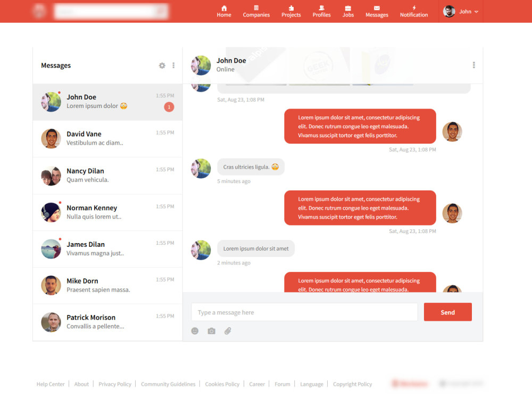Open the Patrick Morison conversation
Screen dimensions: 532x399
[x=107, y=322]
